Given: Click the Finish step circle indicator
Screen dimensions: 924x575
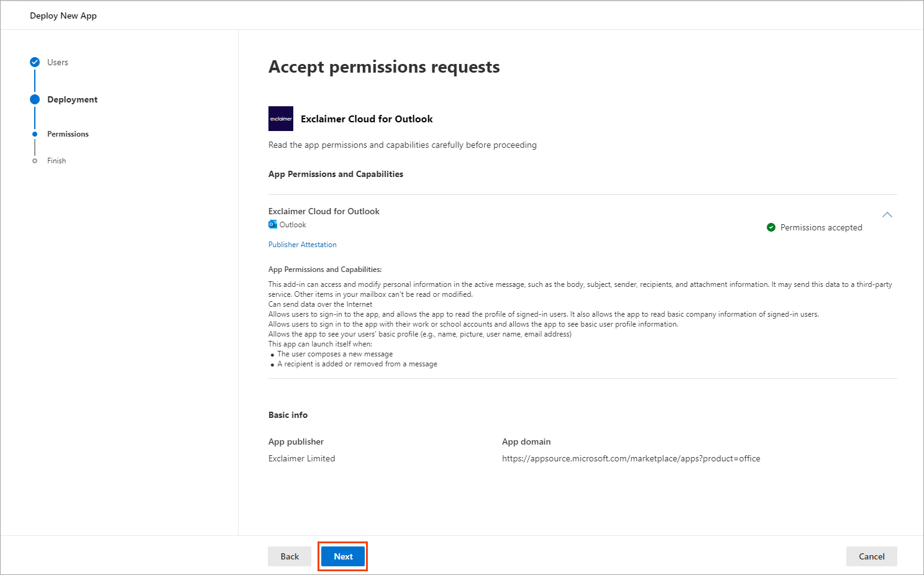Looking at the screenshot, I should 35,161.
